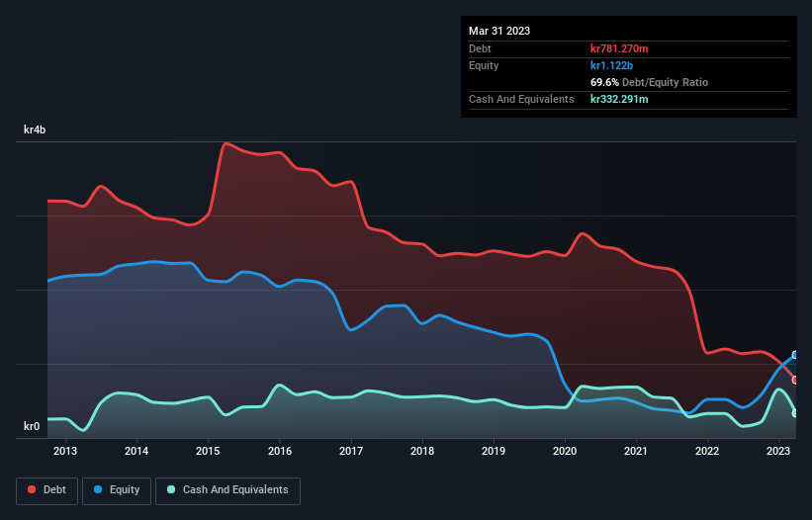Toggle the Equity series legend button
Screen dimensions: 812x520
tap(117, 490)
